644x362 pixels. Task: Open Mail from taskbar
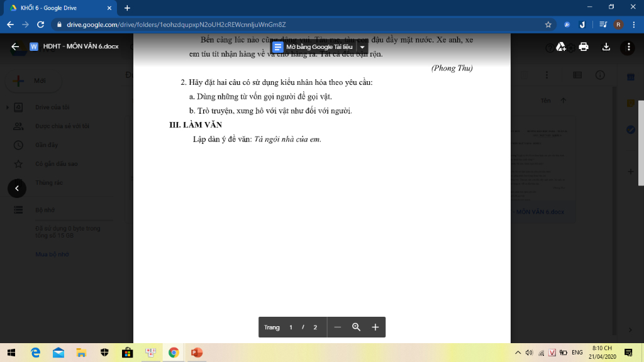[x=58, y=353]
